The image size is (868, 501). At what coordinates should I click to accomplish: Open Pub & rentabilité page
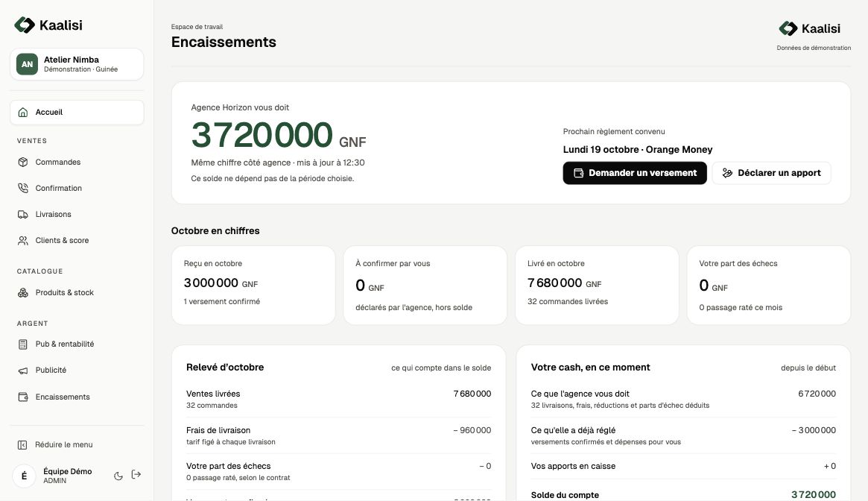point(77,344)
